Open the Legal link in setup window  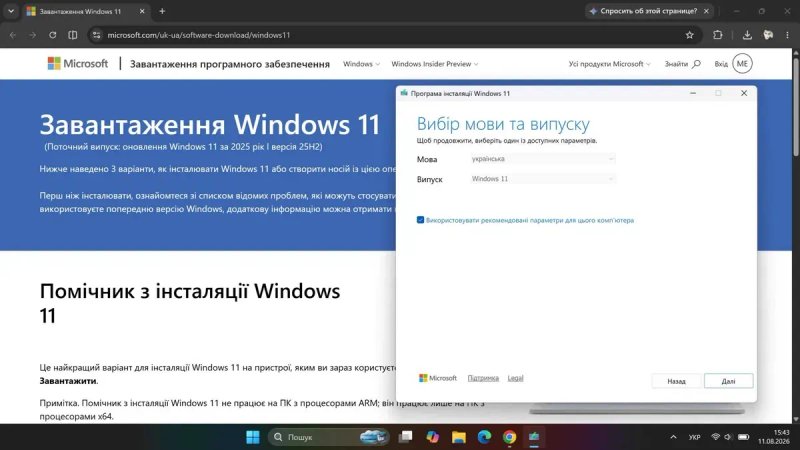(x=515, y=378)
